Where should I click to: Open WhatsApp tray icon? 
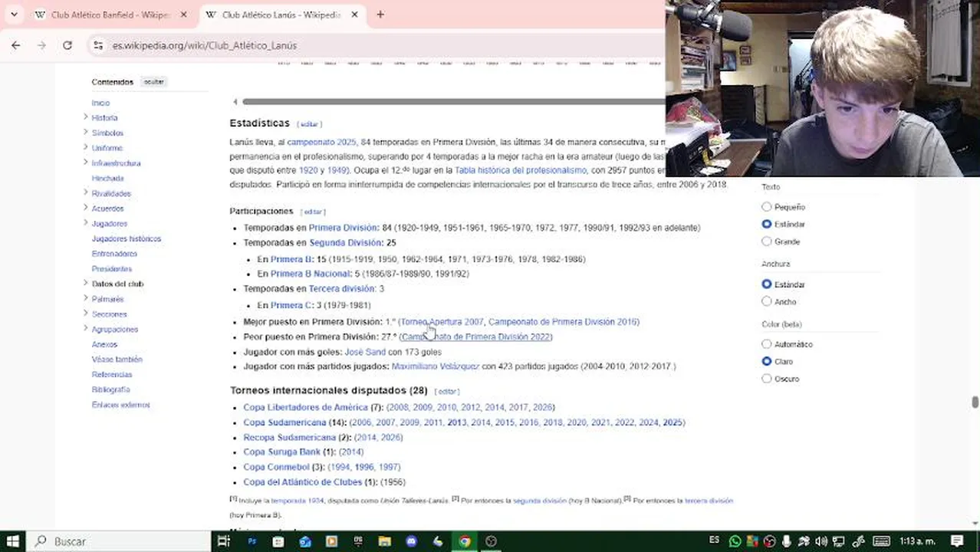[735, 541]
